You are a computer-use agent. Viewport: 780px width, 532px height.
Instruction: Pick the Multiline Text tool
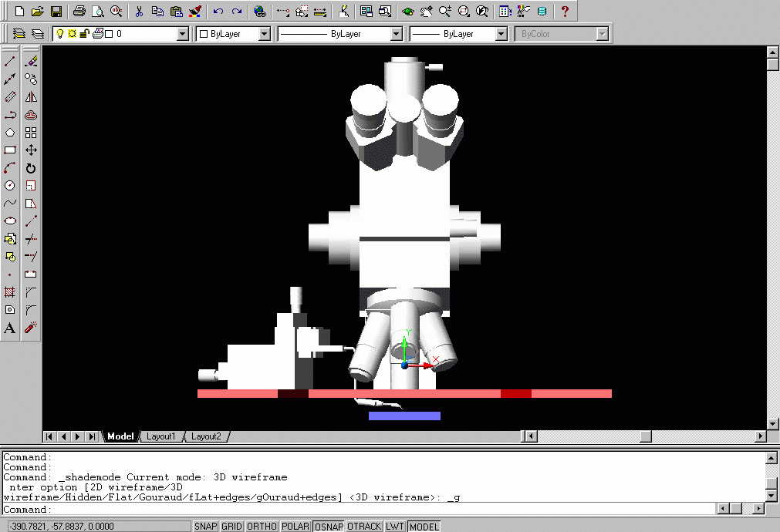10,328
